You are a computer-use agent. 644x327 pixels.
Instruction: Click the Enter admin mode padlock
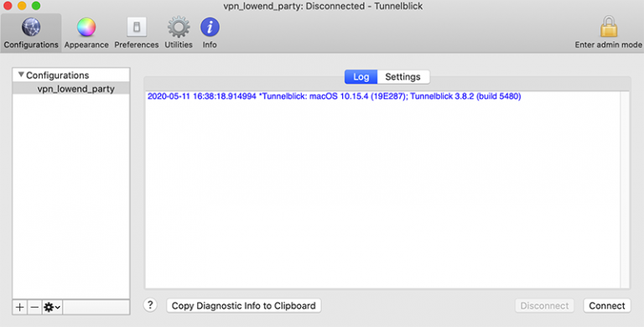pyautogui.click(x=608, y=27)
